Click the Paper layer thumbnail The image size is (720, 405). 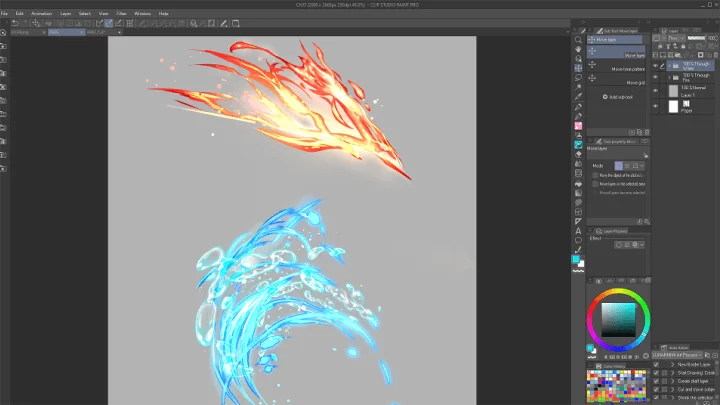pos(673,107)
